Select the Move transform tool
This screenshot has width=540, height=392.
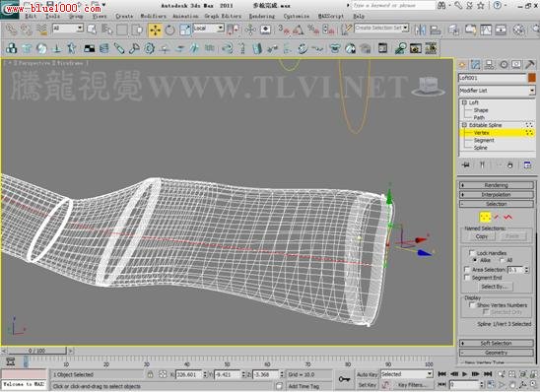(x=156, y=30)
